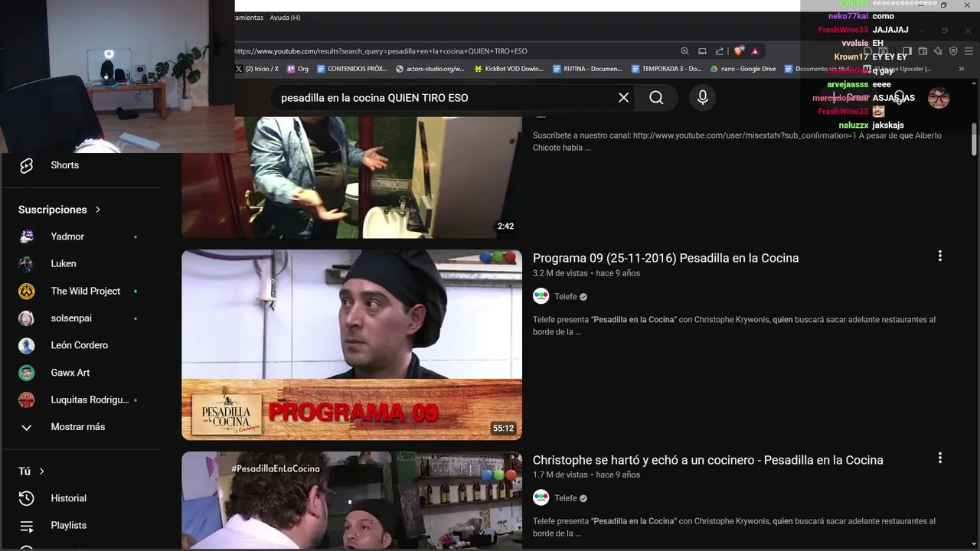Viewport: 980px width, 551px height.
Task: Open Luquitas Rodriguez channel avatar
Action: (27, 399)
